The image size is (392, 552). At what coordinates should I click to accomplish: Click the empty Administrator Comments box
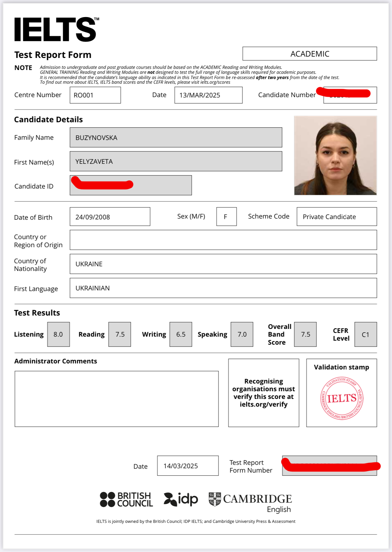[x=117, y=399]
